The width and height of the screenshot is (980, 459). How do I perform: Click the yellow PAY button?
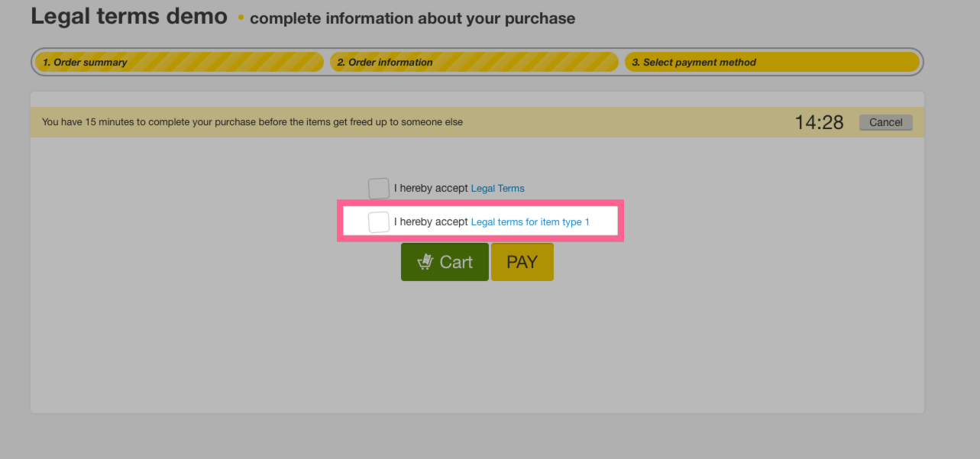(522, 262)
